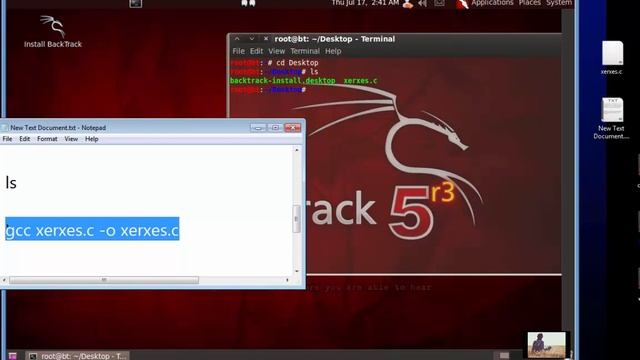The height and width of the screenshot is (360, 640).
Task: Close the Terminal window with X button
Action: (x=266, y=39)
